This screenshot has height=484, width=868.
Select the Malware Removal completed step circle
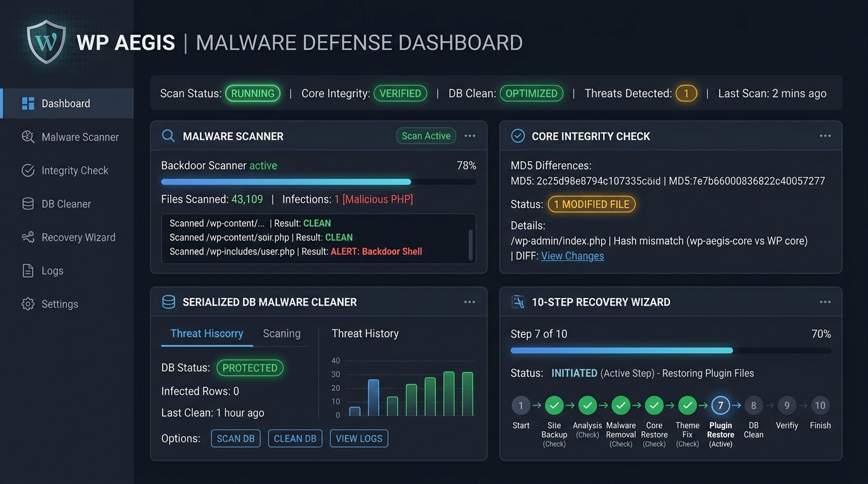pos(621,405)
